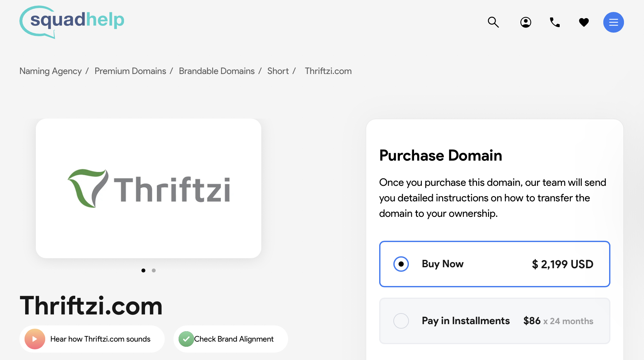Go to Naming Agency breadcrumb

[50, 71]
